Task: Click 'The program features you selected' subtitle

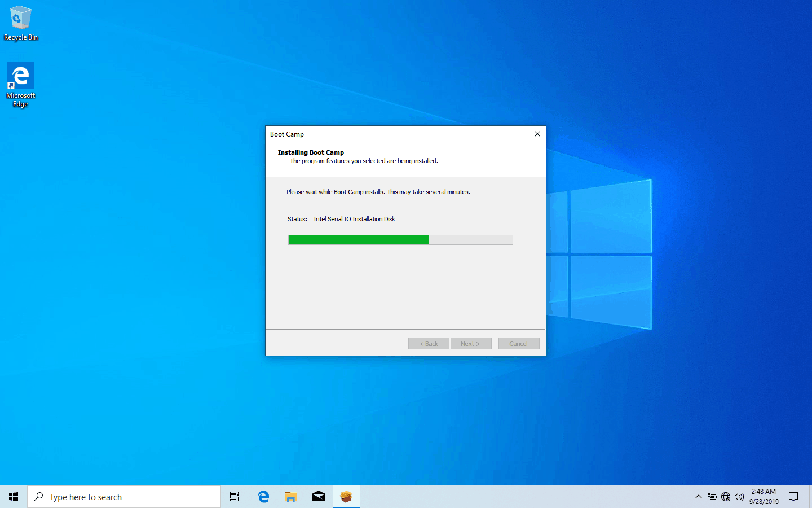Action: coord(364,161)
